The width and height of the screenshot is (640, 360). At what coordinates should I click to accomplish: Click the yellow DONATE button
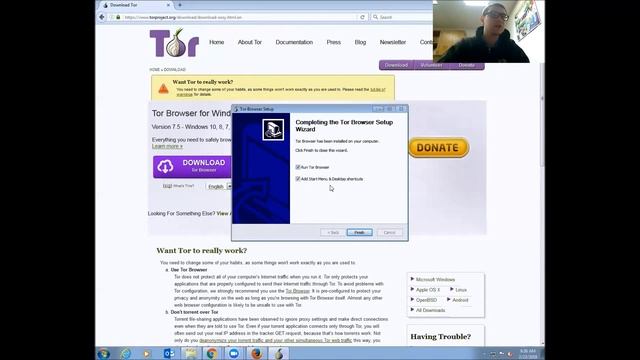point(439,148)
